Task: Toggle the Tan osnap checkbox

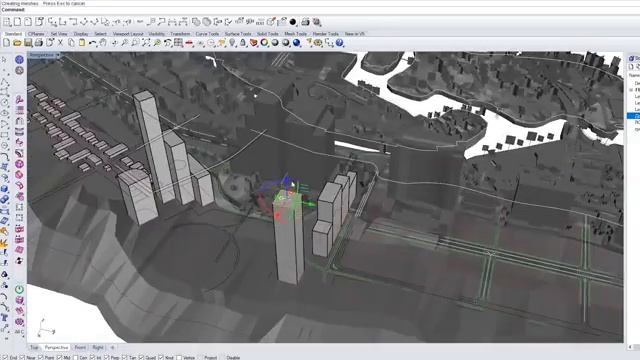Action: click(x=124, y=358)
